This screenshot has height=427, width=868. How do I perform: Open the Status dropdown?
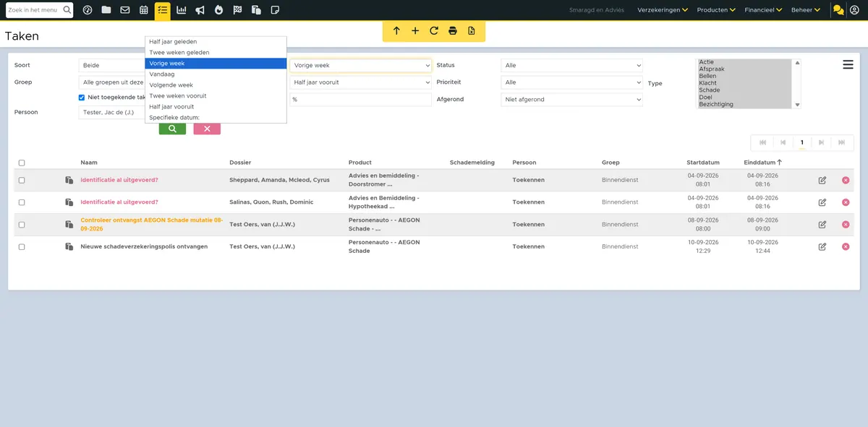click(571, 66)
